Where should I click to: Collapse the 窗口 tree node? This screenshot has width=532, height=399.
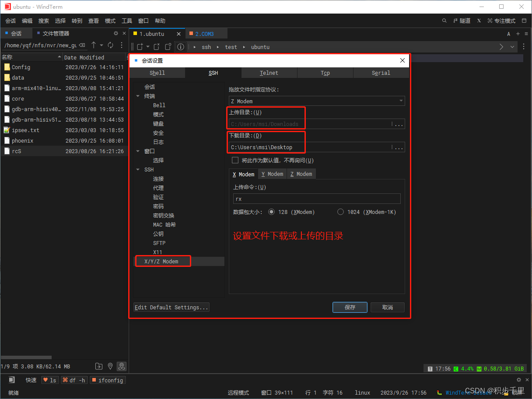tap(138, 151)
